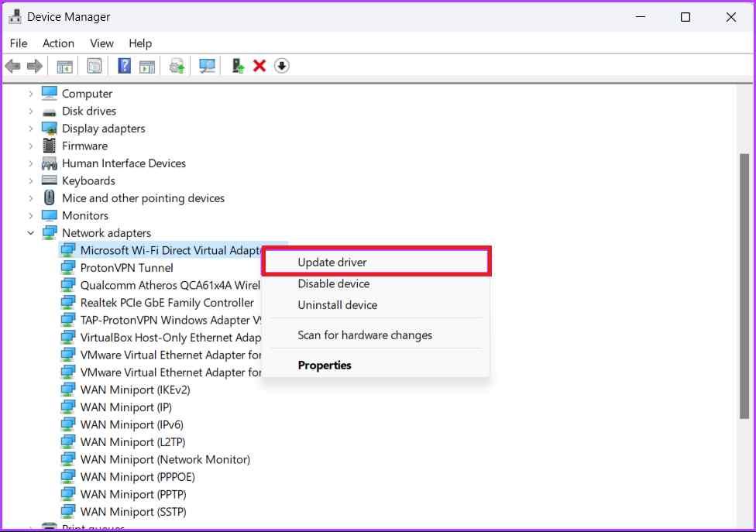The image size is (756, 532).
Task: Collapse the Network adapters chevron
Action: coord(31,233)
